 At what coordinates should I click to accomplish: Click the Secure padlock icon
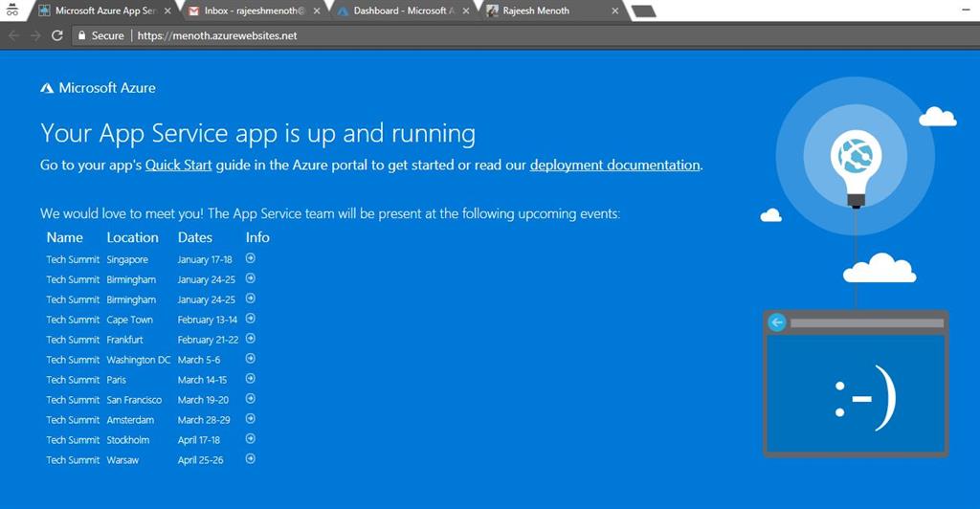(x=81, y=35)
